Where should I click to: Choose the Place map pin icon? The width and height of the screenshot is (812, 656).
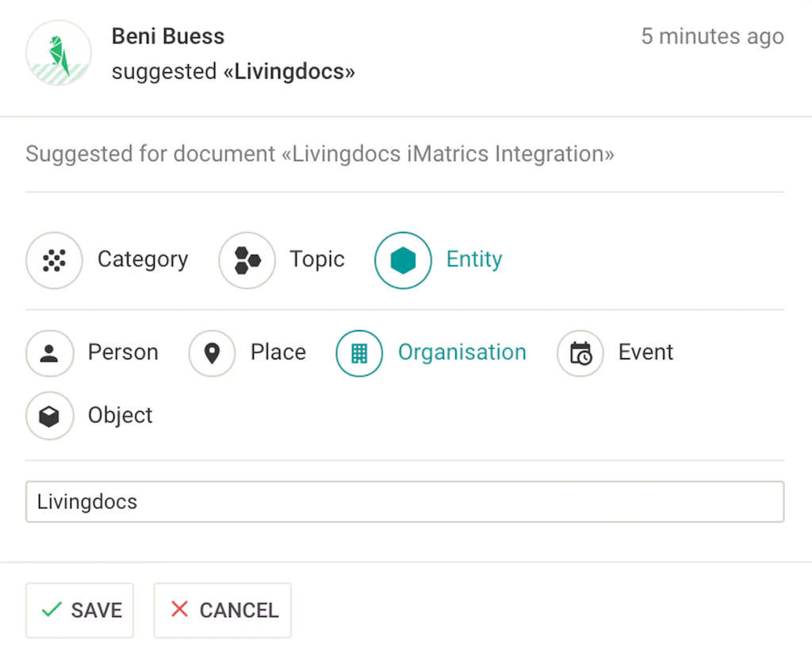click(213, 354)
